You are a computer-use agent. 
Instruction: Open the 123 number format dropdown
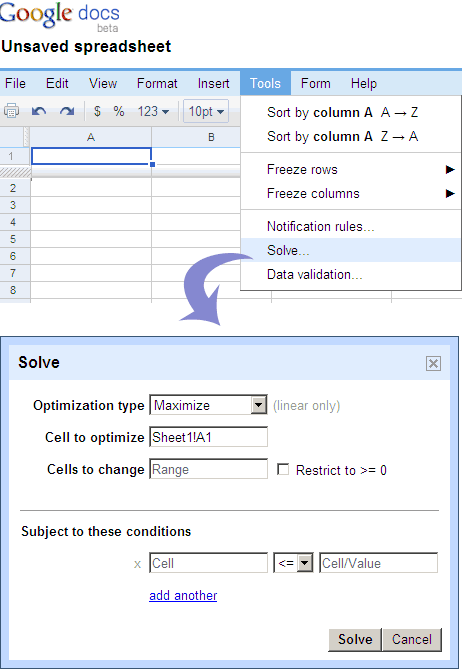coord(153,111)
